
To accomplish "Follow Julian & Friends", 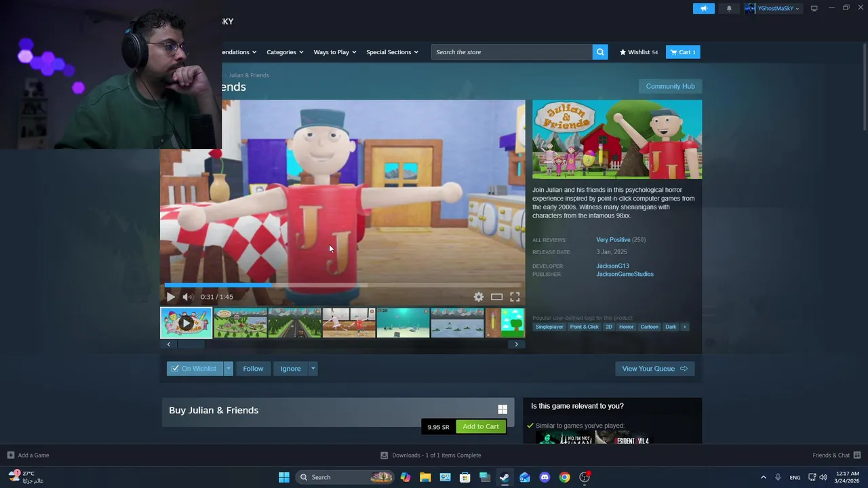I will click(x=253, y=369).
